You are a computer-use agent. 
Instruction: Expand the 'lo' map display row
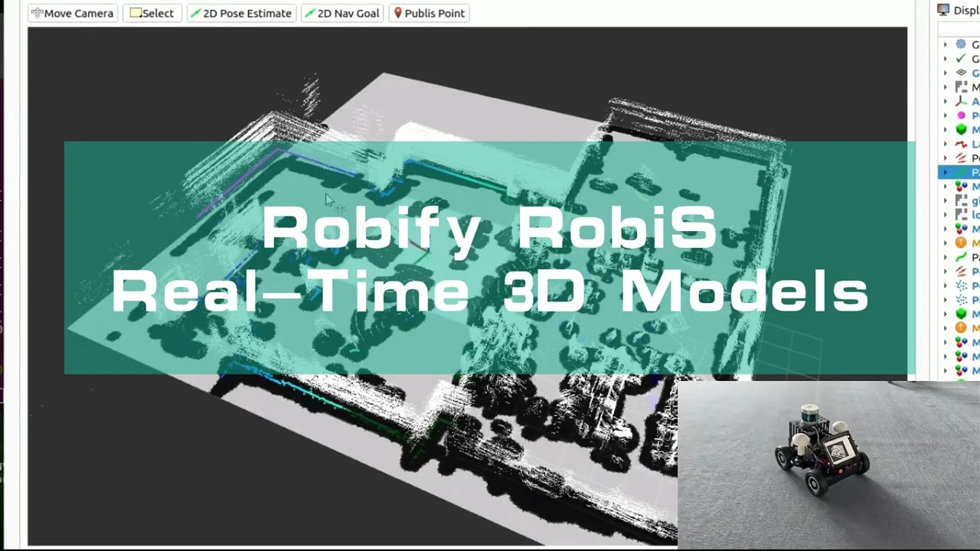click(x=945, y=215)
